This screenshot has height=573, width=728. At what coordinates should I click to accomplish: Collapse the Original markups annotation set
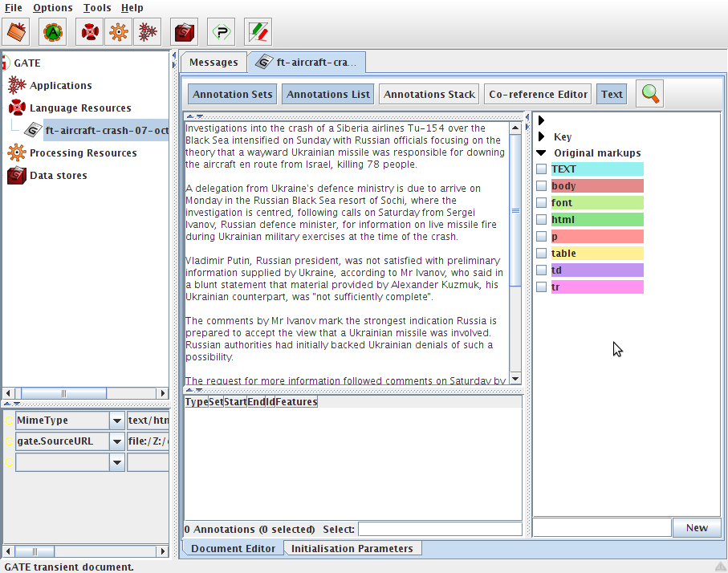(541, 153)
